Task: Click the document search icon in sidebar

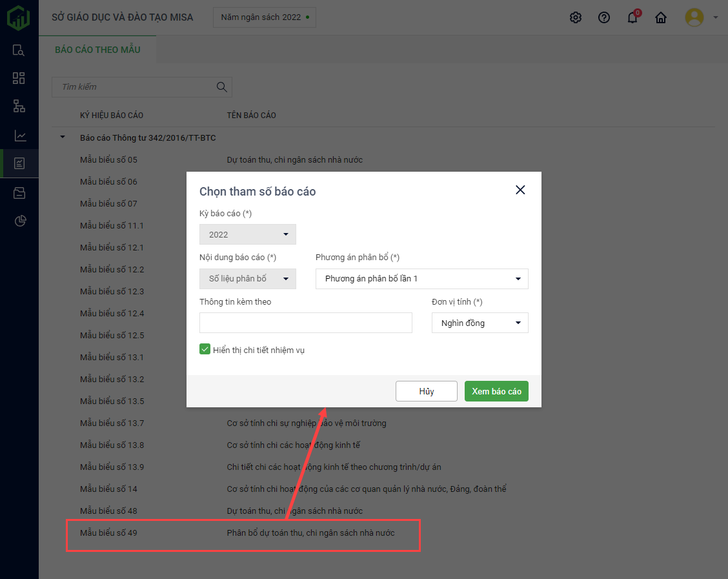Action: (x=19, y=50)
